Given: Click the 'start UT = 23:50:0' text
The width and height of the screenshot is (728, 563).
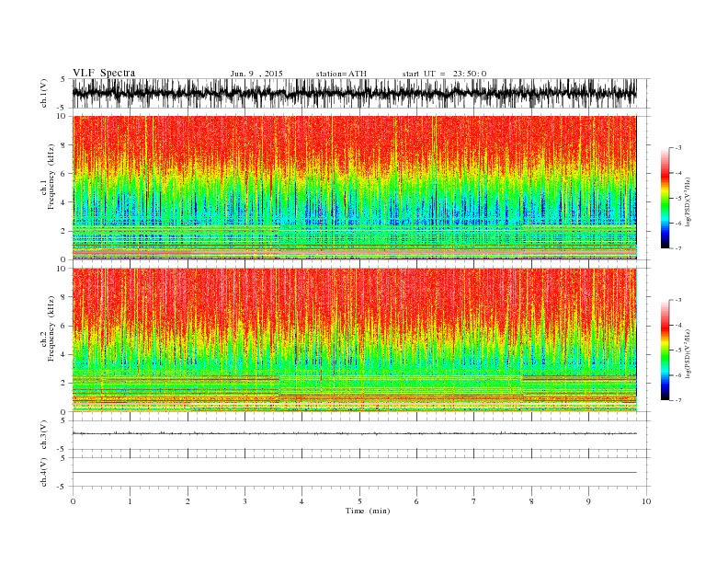Looking at the screenshot, I should point(444,74).
